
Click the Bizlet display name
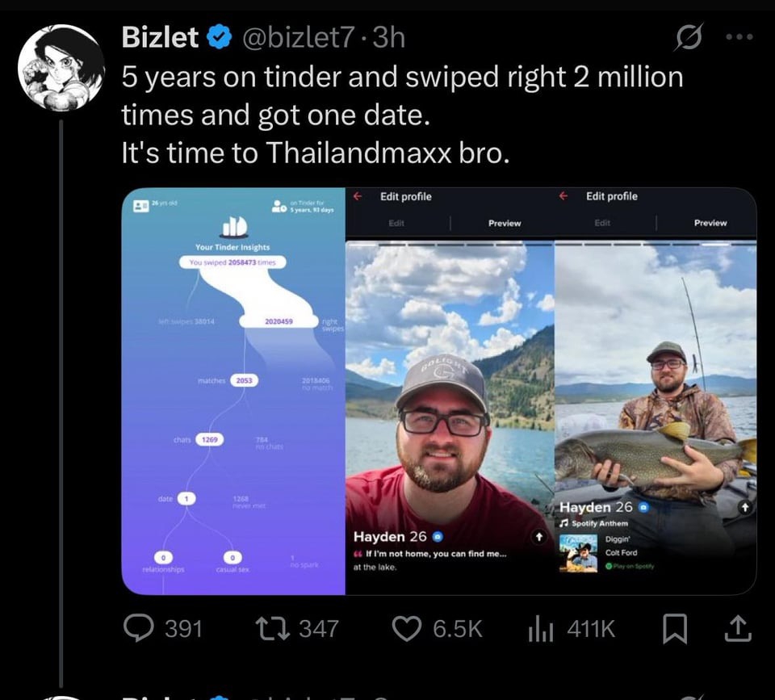click(x=160, y=37)
